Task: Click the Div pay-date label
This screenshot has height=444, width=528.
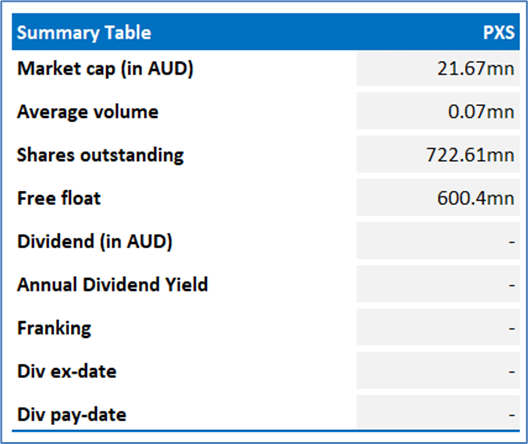Action: tap(72, 415)
